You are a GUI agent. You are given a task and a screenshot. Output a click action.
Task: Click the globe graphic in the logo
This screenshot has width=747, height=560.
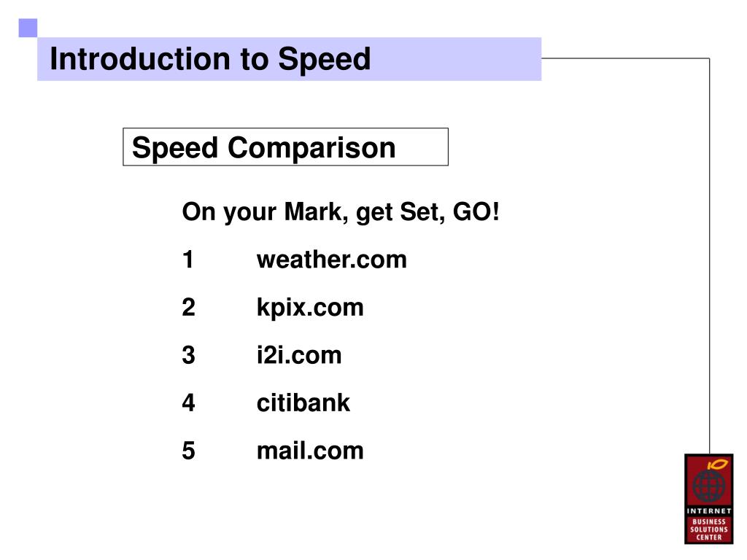pyautogui.click(x=708, y=485)
